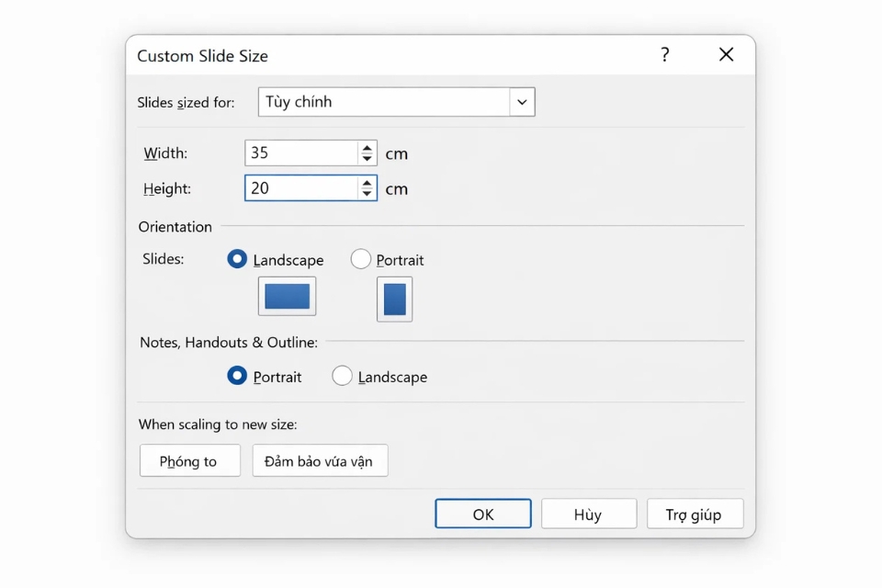This screenshot has width=882, height=588.
Task: Click the Height input field
Action: coord(300,188)
